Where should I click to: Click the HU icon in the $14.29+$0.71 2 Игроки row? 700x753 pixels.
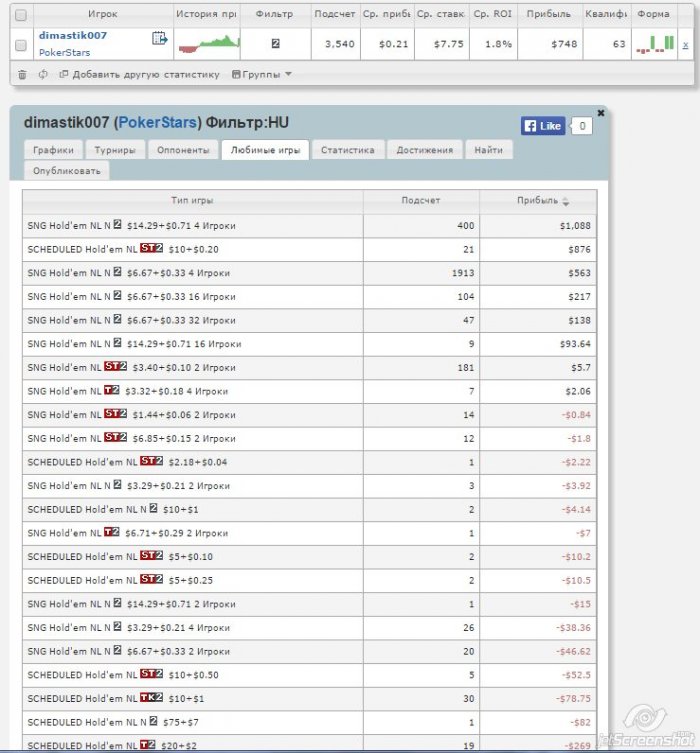(x=117, y=603)
